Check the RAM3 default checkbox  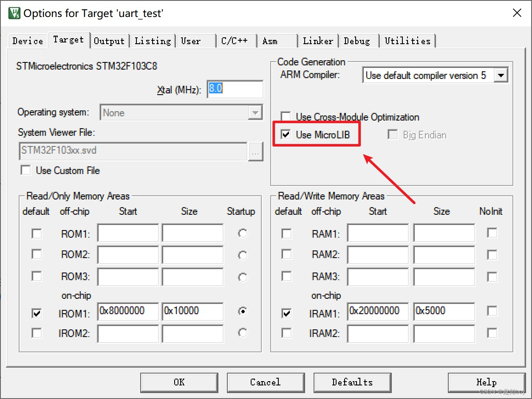point(287,276)
